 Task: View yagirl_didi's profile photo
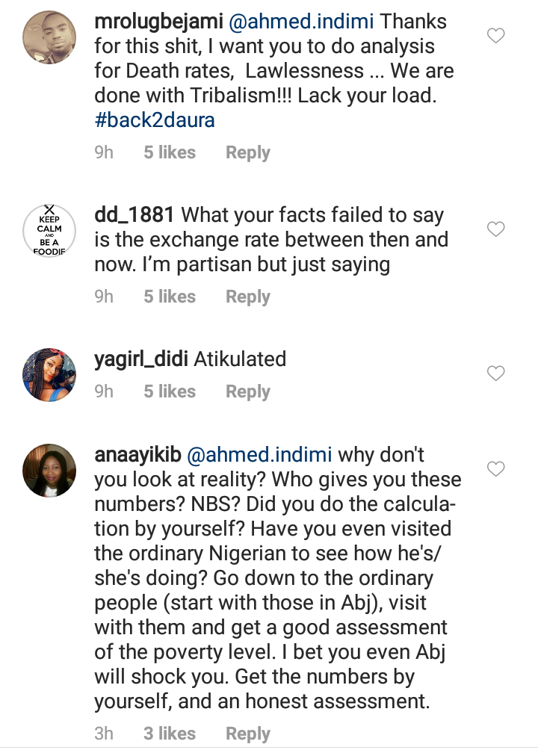50,374
